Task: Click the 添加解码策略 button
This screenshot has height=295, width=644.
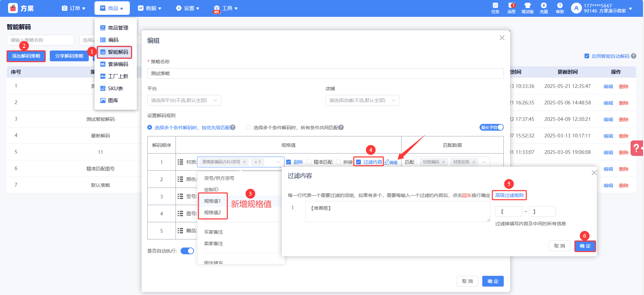Action: [x=26, y=56]
